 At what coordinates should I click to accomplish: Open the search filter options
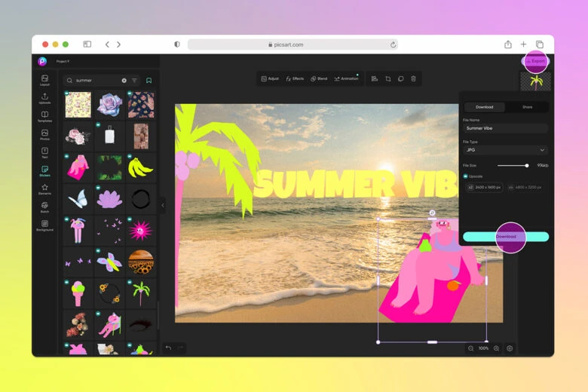tap(135, 80)
